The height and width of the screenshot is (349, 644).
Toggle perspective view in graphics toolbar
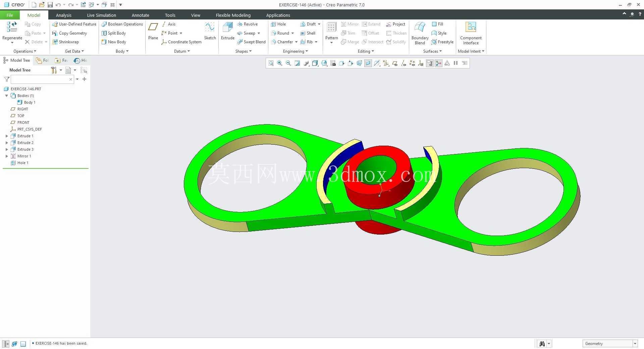(359, 63)
